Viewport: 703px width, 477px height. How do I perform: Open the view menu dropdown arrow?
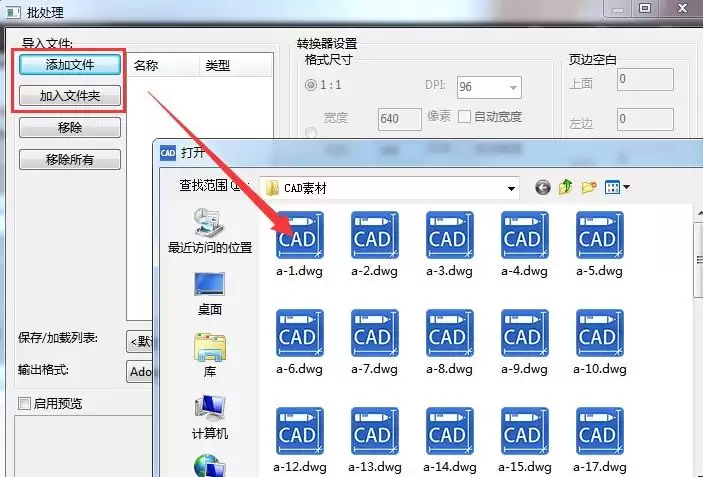tap(626, 187)
